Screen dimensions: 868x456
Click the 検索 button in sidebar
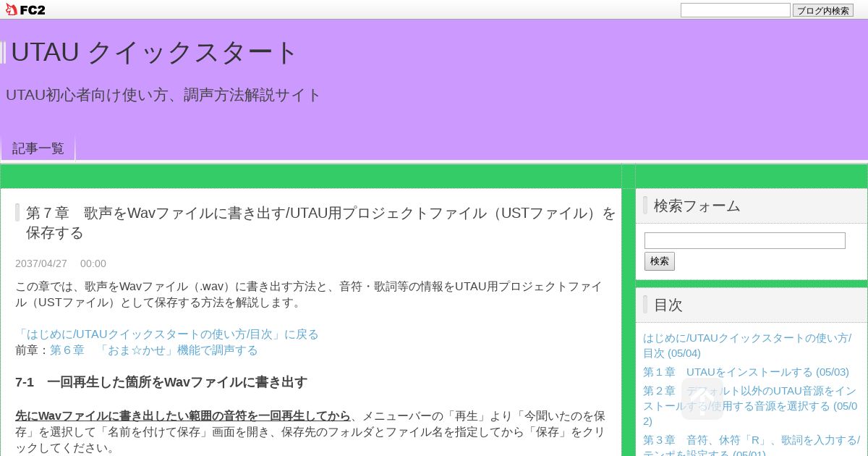tap(660, 261)
